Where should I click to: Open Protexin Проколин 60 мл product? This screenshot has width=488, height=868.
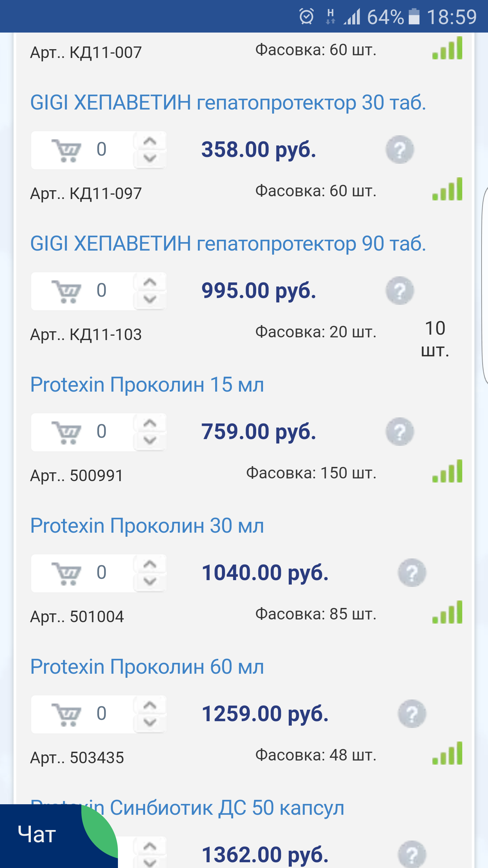(147, 667)
